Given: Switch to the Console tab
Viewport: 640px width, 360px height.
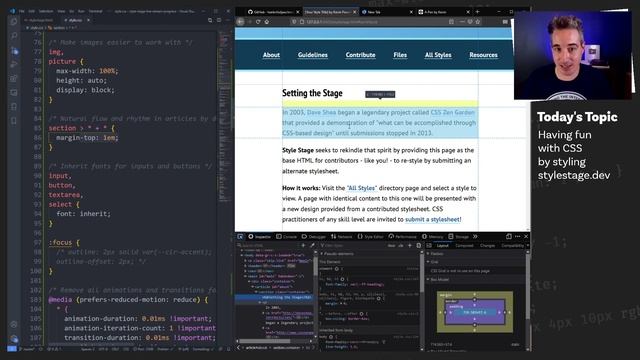Looking at the screenshot, I should click(x=287, y=236).
